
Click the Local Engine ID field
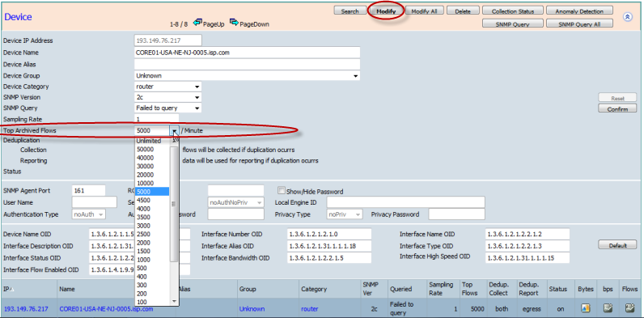click(x=406, y=202)
